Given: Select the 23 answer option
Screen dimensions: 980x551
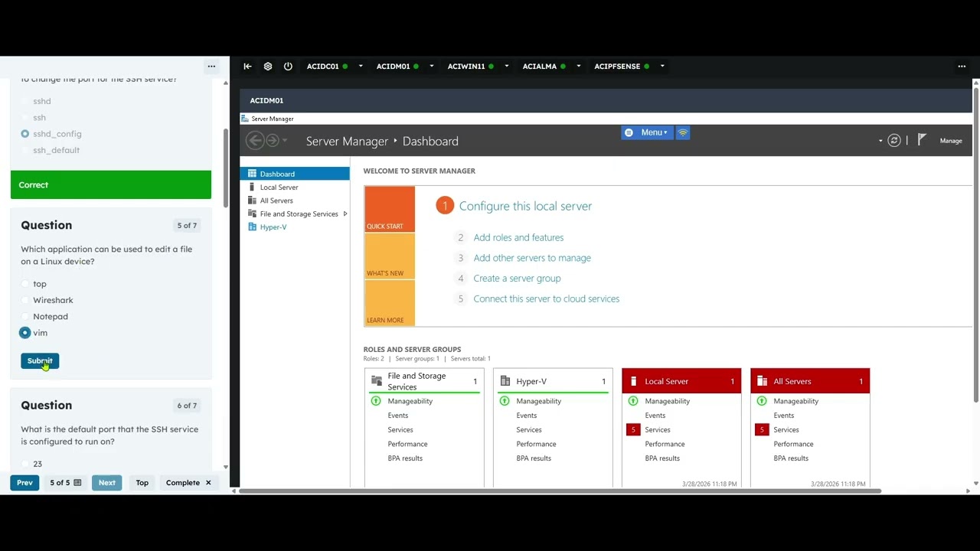Looking at the screenshot, I should pyautogui.click(x=25, y=464).
